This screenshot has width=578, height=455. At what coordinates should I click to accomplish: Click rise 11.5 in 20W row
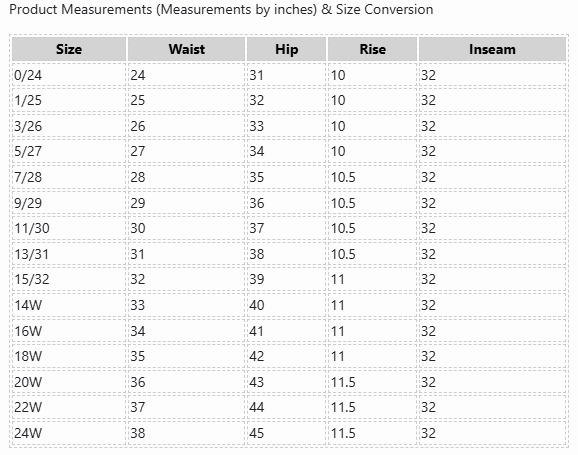click(372, 382)
